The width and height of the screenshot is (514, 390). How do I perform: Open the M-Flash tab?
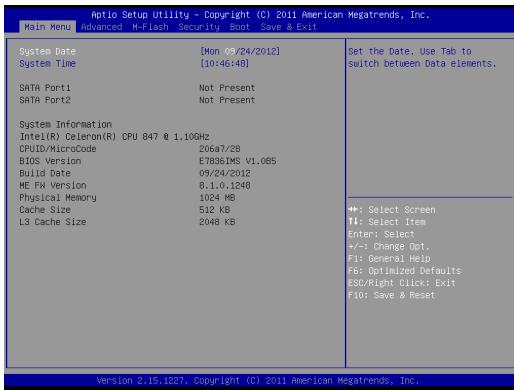150,27
